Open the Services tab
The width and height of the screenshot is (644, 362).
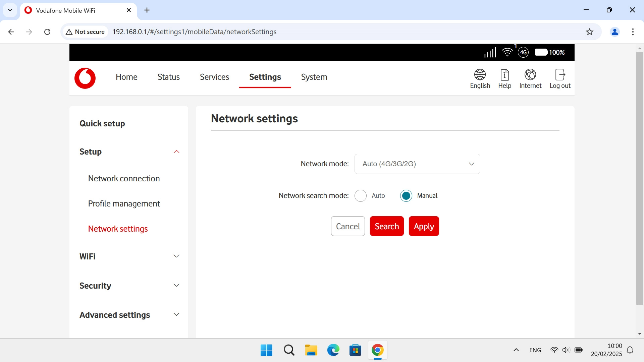pos(214,77)
